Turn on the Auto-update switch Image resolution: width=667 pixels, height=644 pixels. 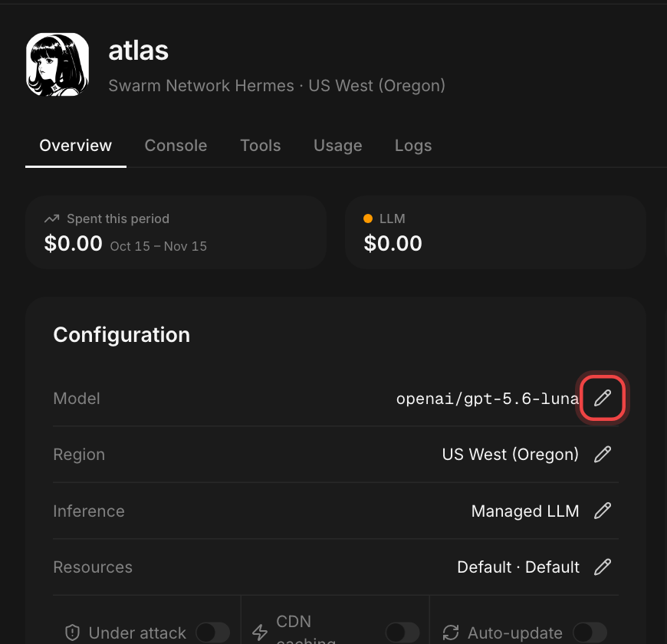(590, 632)
